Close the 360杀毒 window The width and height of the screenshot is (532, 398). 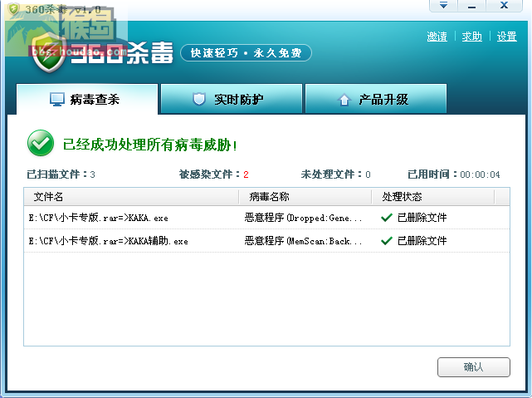click(x=504, y=6)
